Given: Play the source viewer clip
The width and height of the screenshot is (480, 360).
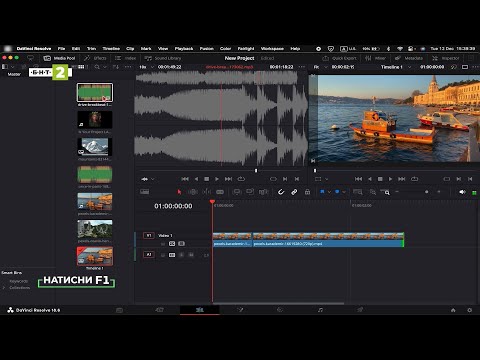Looking at the screenshot, I should (217, 179).
